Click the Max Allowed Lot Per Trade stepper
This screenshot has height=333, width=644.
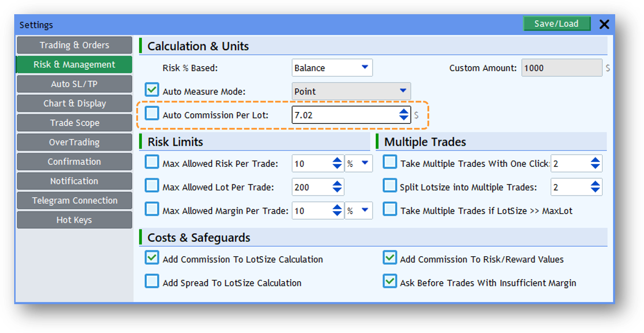(x=337, y=187)
